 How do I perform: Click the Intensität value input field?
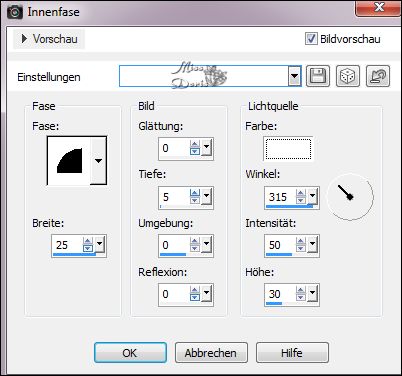click(280, 245)
